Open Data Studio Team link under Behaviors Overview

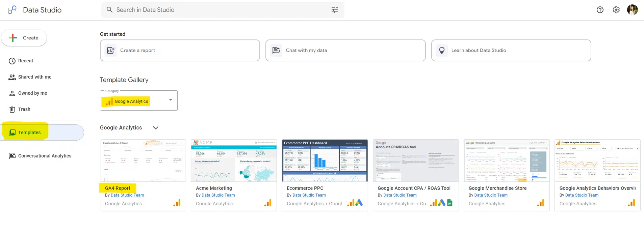582,195
